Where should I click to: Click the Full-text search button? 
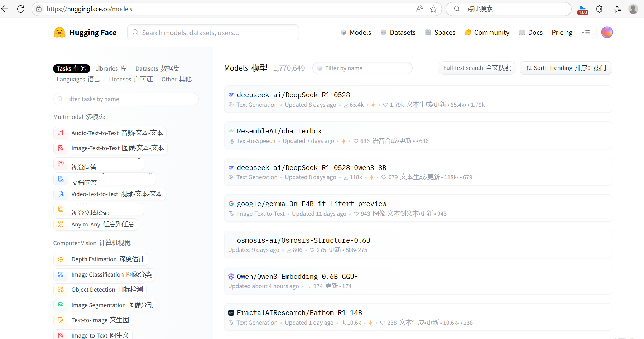[x=477, y=68]
